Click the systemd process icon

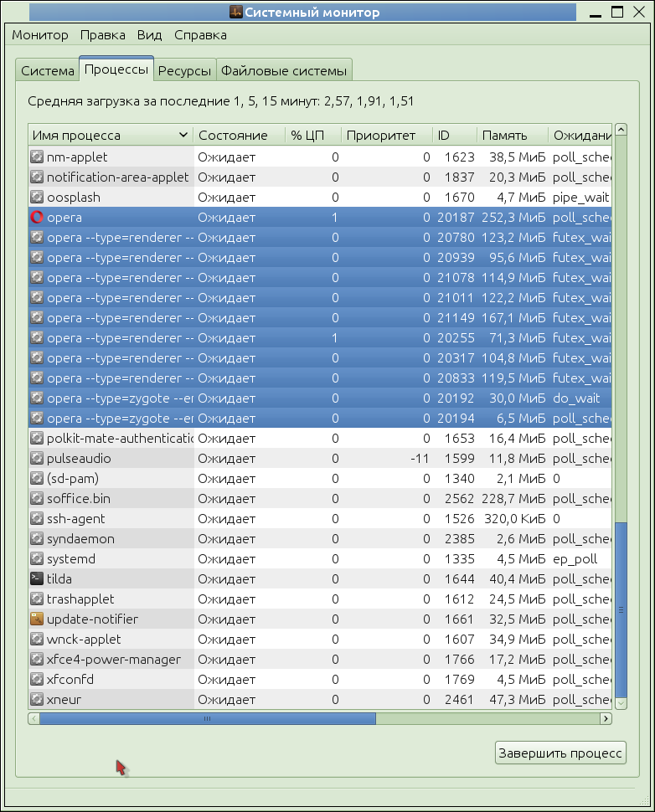click(x=37, y=558)
